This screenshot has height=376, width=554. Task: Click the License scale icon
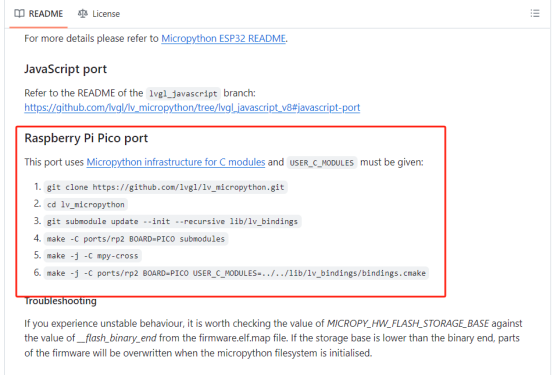click(83, 14)
